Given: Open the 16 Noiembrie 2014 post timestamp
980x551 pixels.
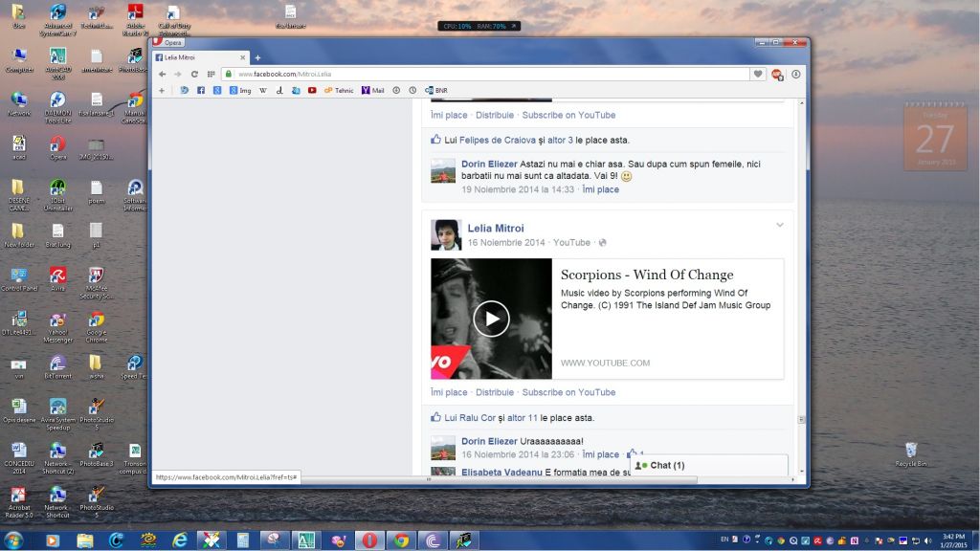Looking at the screenshot, I should click(506, 242).
